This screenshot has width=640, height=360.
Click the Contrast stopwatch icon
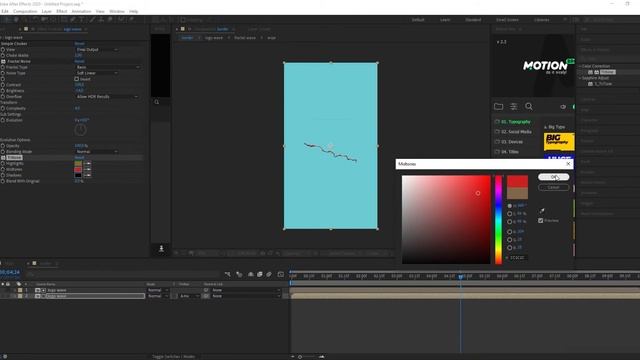[3, 85]
